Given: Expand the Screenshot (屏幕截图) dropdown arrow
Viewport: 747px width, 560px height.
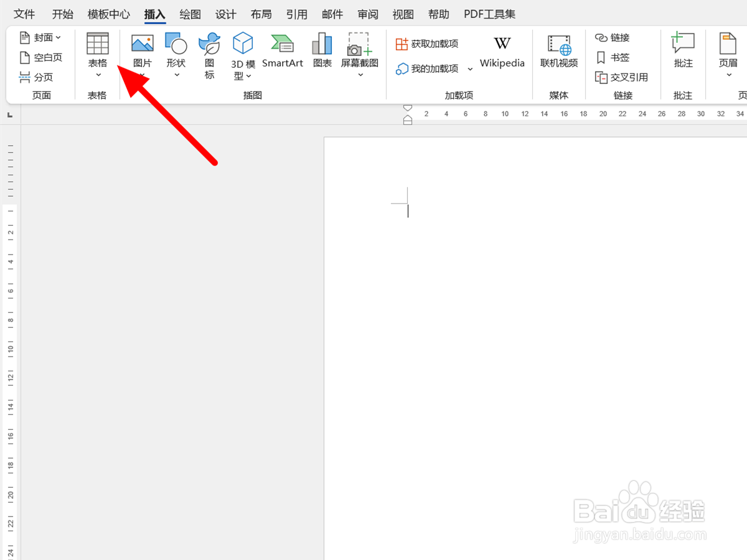Looking at the screenshot, I should point(360,75).
